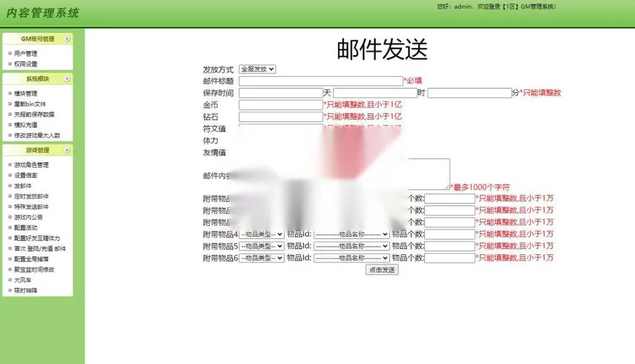Viewport: 635px width, 364px height.
Task: Open 修改游戏最大人数 sidebar link
Action: point(37,136)
